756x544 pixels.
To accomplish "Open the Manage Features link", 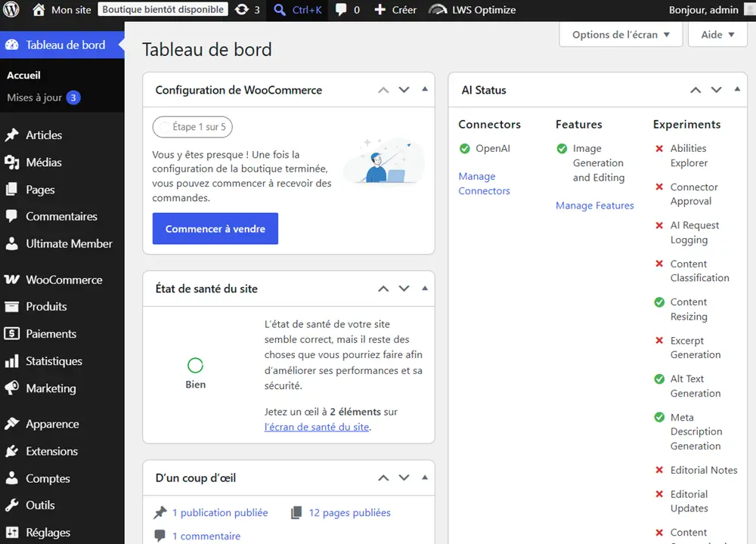I will (x=594, y=206).
